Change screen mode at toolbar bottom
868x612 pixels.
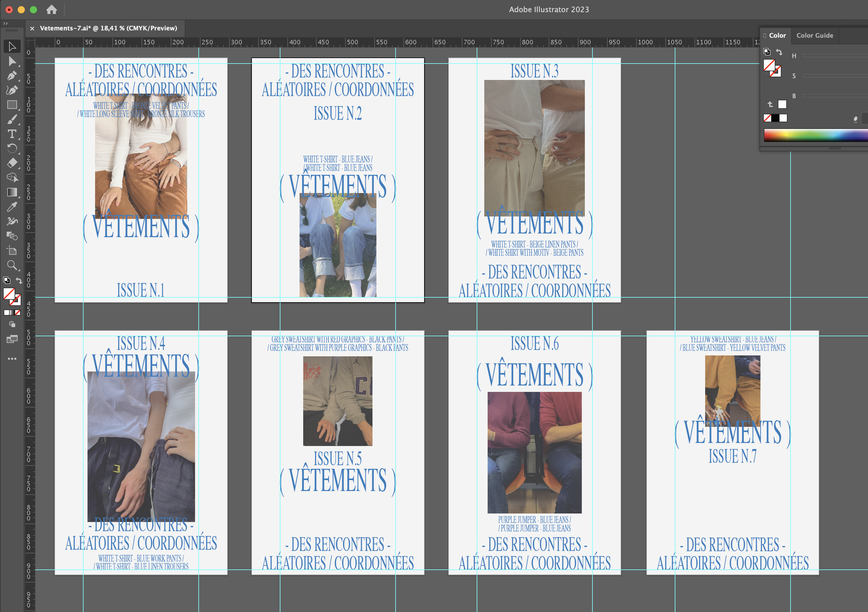point(12,339)
